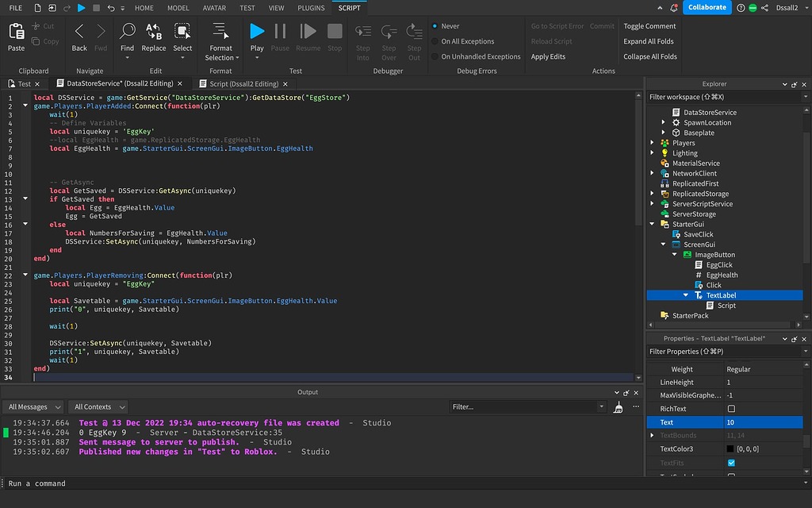This screenshot has width=812, height=508.
Task: Open the All Messages dropdown
Action: tap(33, 406)
